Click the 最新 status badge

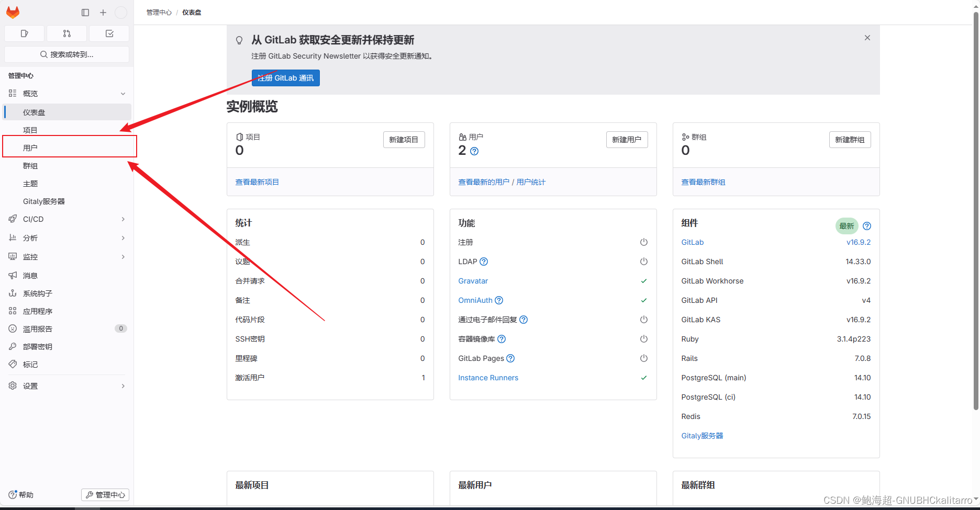[x=847, y=226]
